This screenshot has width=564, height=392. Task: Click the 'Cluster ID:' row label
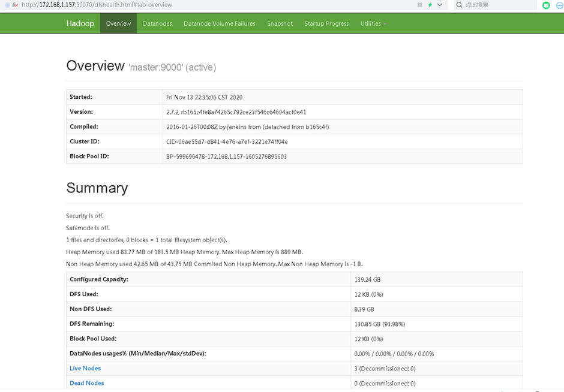coord(85,141)
